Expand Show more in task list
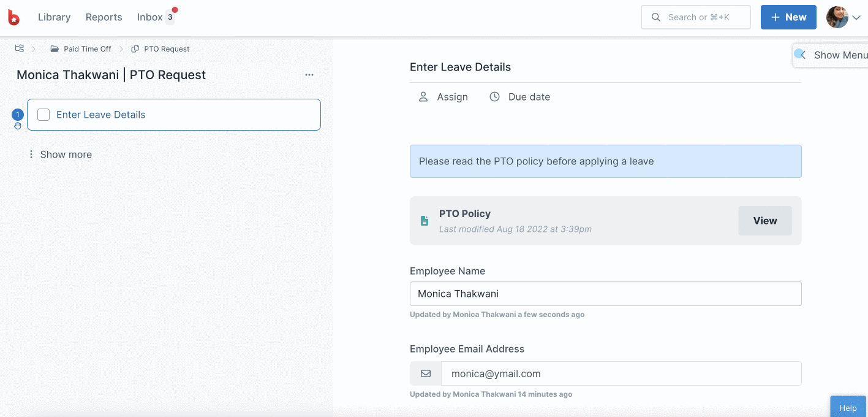This screenshot has width=868, height=417. coord(60,155)
